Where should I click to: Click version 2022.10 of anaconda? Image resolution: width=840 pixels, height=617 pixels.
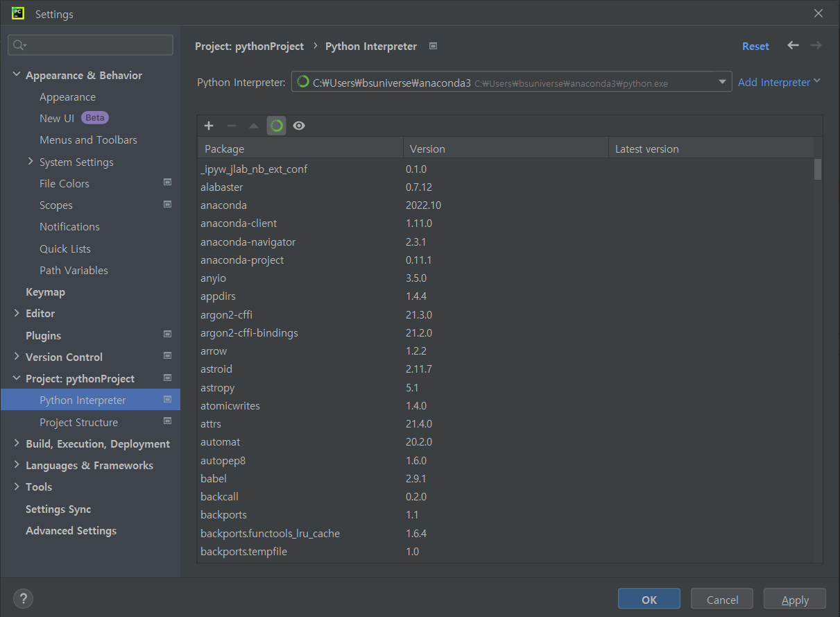pyautogui.click(x=423, y=205)
